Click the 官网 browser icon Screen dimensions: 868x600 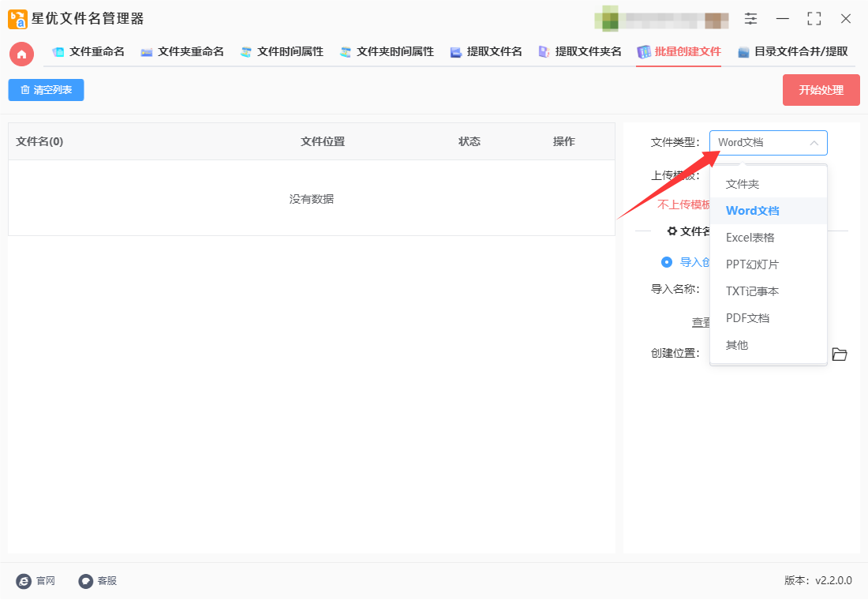click(24, 580)
